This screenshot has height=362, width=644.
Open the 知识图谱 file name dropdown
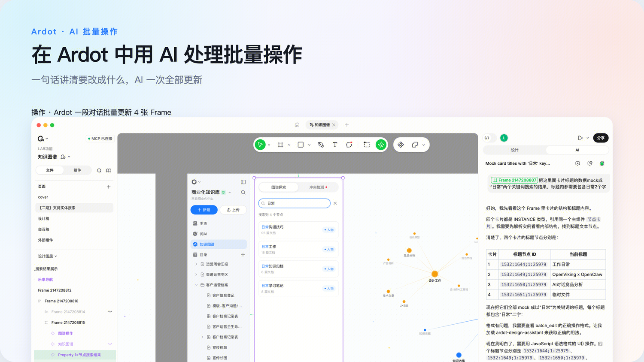click(x=69, y=157)
